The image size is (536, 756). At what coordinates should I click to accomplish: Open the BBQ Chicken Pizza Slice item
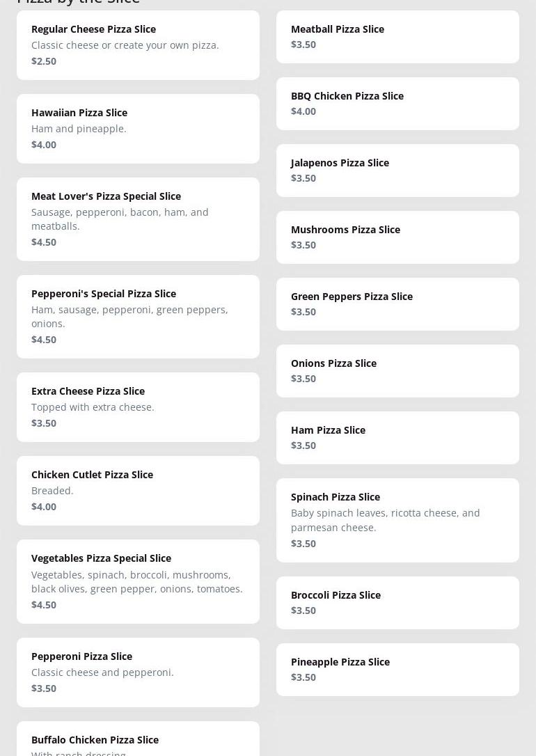[397, 104]
